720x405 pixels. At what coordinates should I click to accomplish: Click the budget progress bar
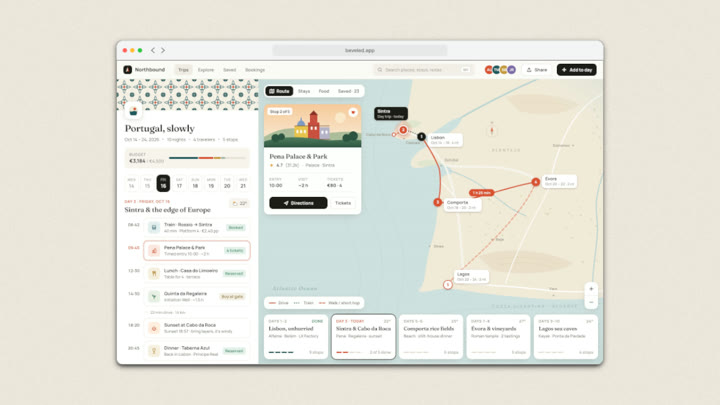(207, 158)
